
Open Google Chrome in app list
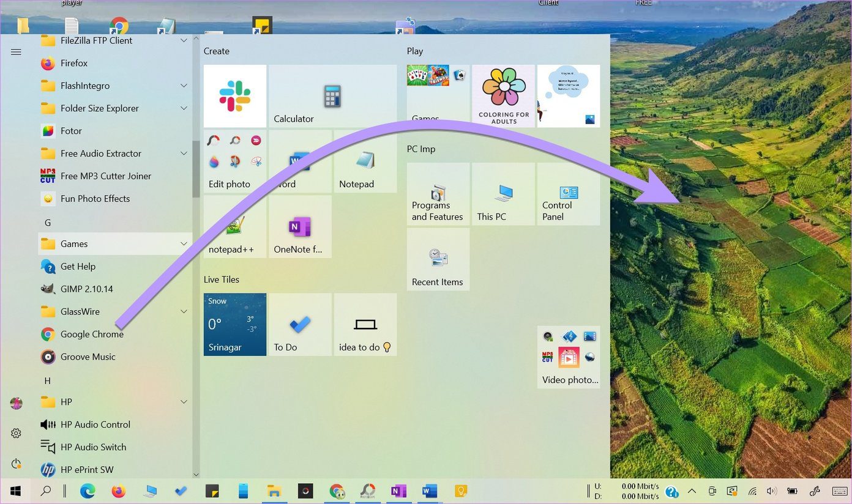coord(114,335)
